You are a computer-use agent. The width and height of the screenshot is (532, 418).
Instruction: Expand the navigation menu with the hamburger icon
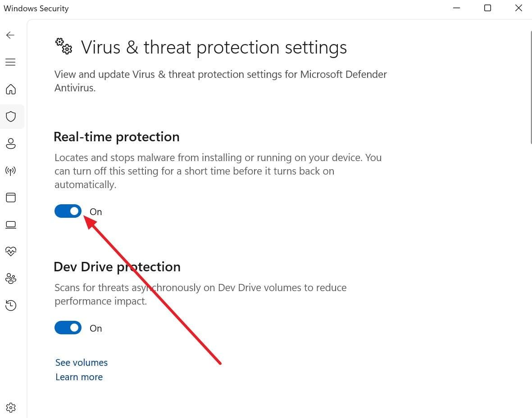pos(10,62)
